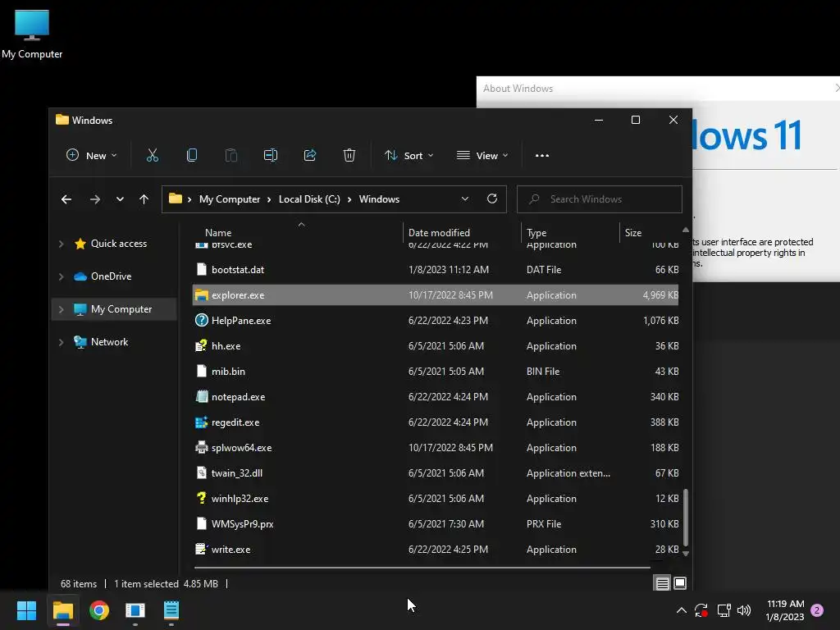Click the Delete trash icon
This screenshot has width=840, height=630.
(349, 155)
